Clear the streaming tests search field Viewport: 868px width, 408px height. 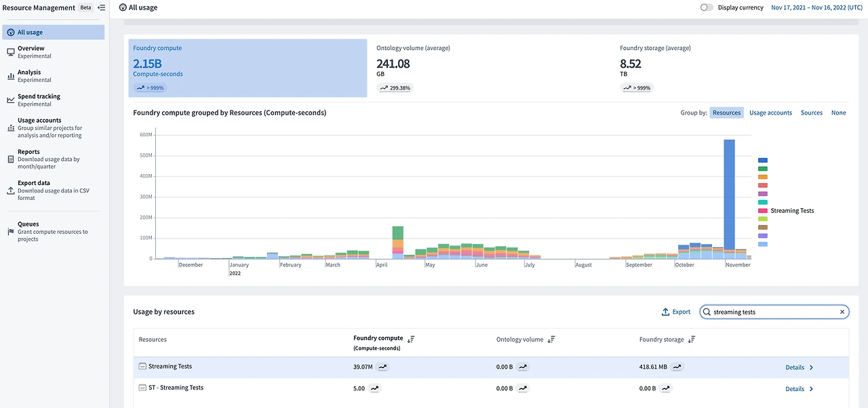coord(842,312)
